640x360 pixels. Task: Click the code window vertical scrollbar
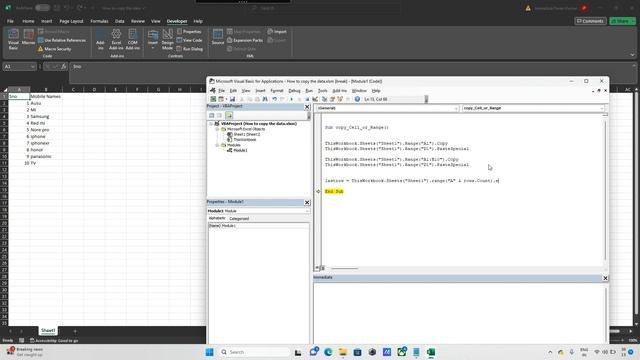605,190
